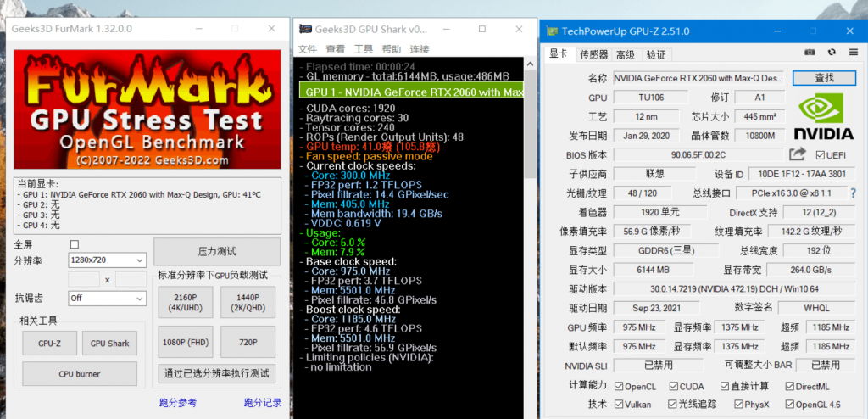Image resolution: width=868 pixels, height=419 pixels.
Task: Toggle the DirectML checkbox
Action: pyautogui.click(x=788, y=386)
